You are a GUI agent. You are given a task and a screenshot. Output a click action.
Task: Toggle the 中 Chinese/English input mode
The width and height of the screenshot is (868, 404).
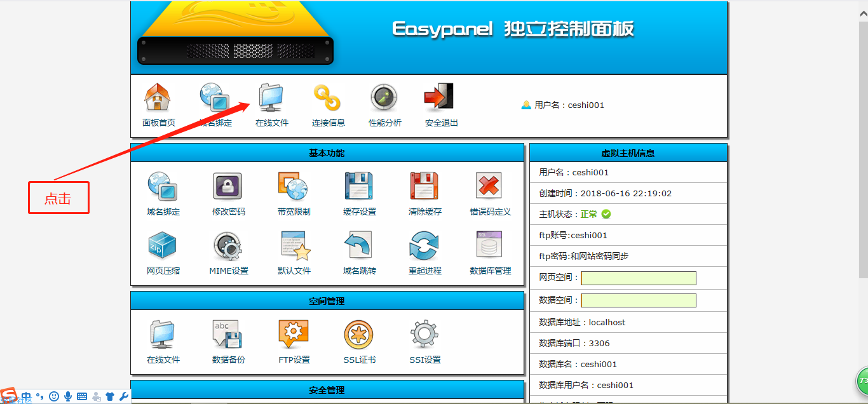(x=26, y=396)
